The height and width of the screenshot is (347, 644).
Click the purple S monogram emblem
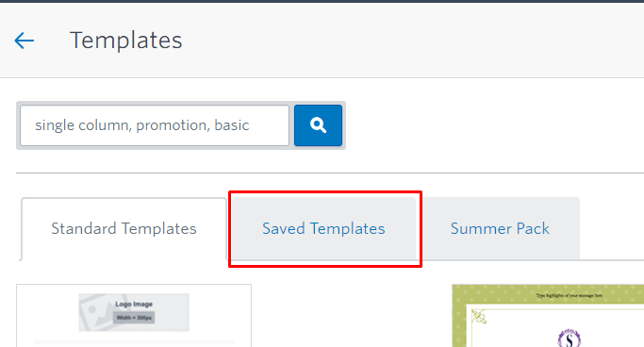coord(570,338)
